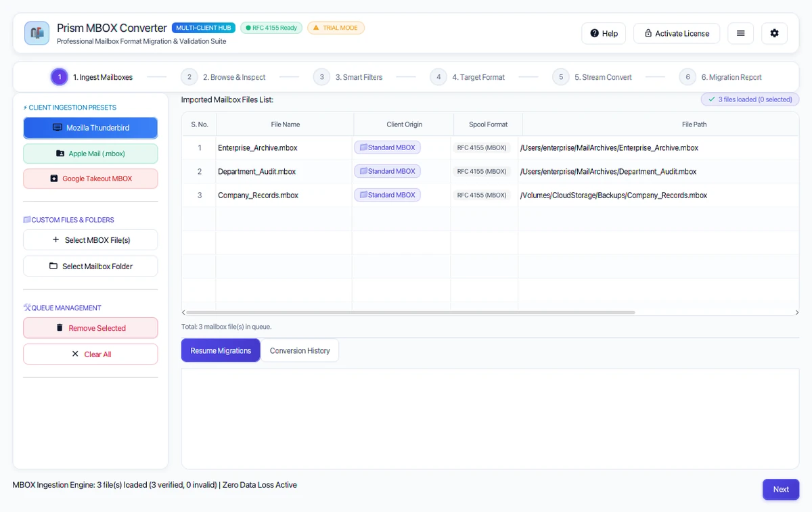Click left scroll arrow of file table
Viewport: 812px width, 512px height.
click(183, 312)
